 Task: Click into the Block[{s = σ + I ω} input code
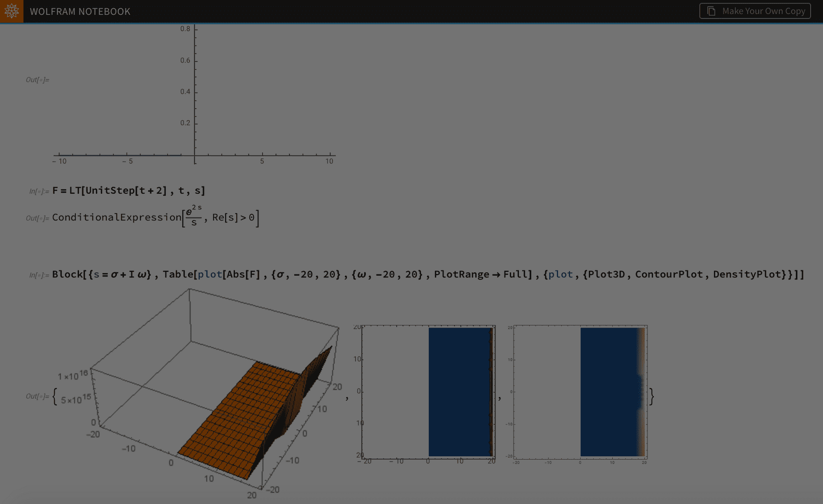[x=428, y=274]
